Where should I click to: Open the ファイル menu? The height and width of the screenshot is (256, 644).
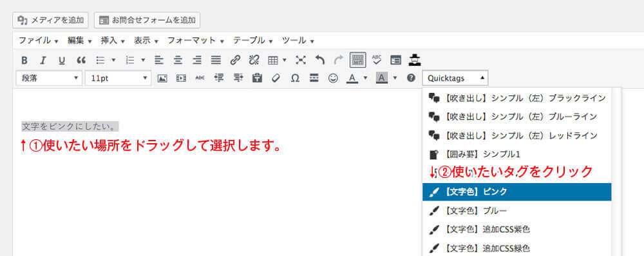click(38, 41)
